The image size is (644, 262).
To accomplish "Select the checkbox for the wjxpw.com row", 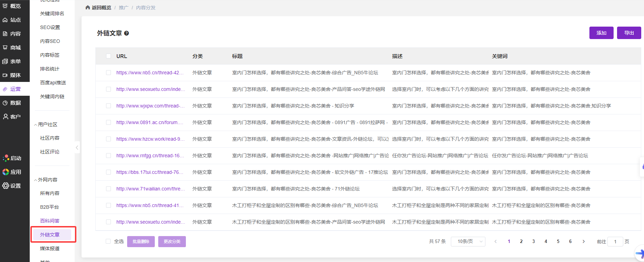I will click(108, 106).
